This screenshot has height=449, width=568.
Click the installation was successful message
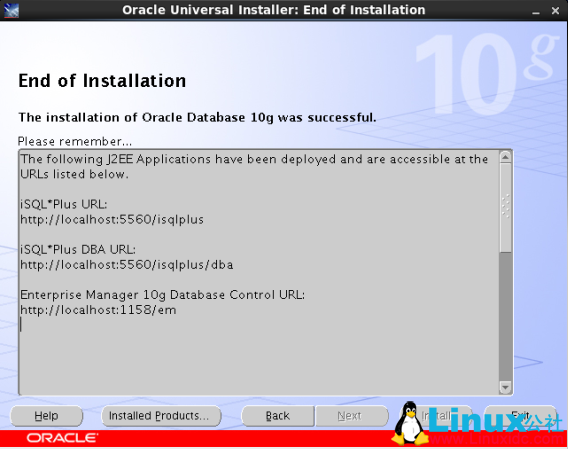[197, 117]
